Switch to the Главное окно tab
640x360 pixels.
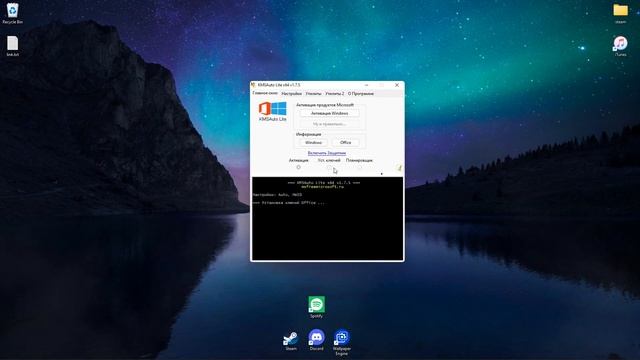pyautogui.click(x=265, y=93)
